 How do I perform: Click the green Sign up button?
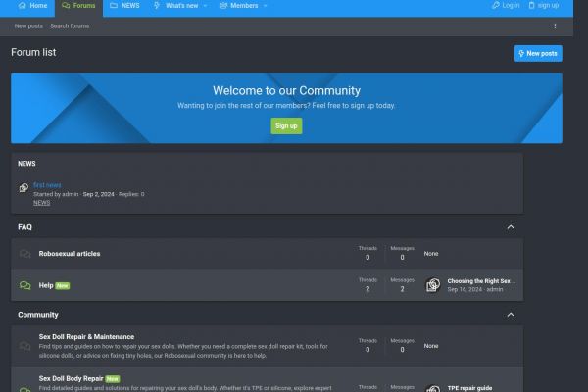286,126
